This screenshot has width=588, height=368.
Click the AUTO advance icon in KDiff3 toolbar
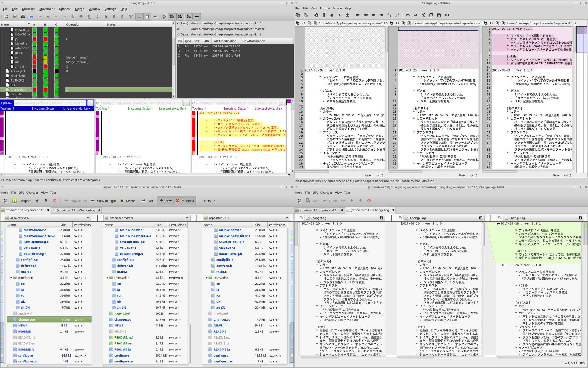(x=131, y=17)
